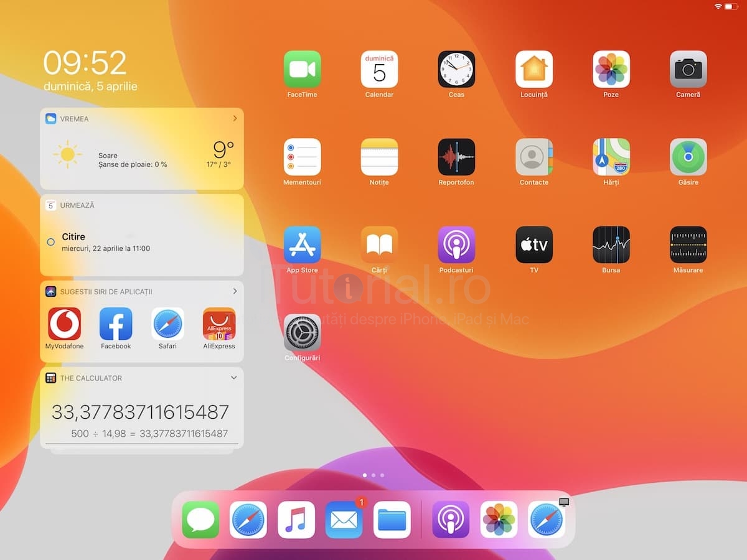Image resolution: width=747 pixels, height=560 pixels.
Task: Tap the Soare weather condition text
Action: point(108,156)
